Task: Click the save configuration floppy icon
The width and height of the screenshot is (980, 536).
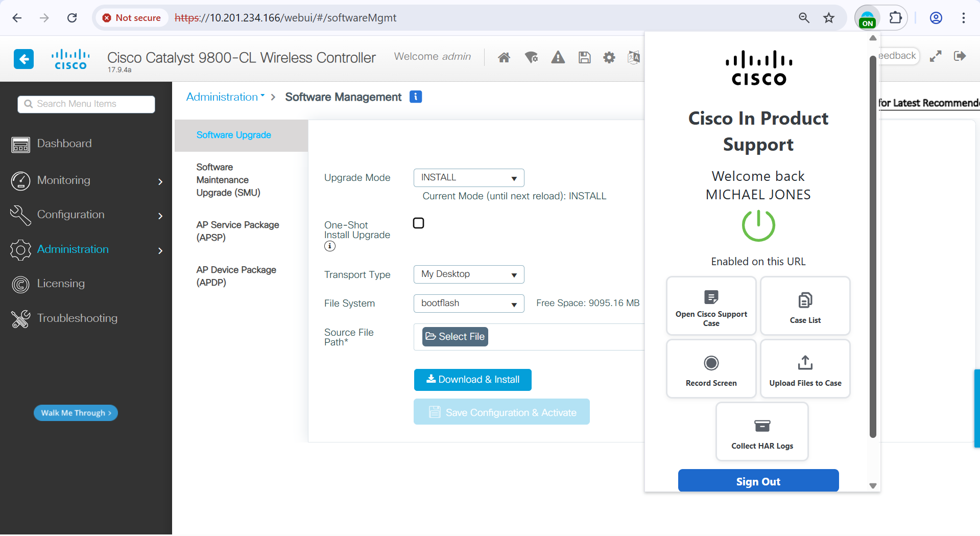Action: point(584,57)
